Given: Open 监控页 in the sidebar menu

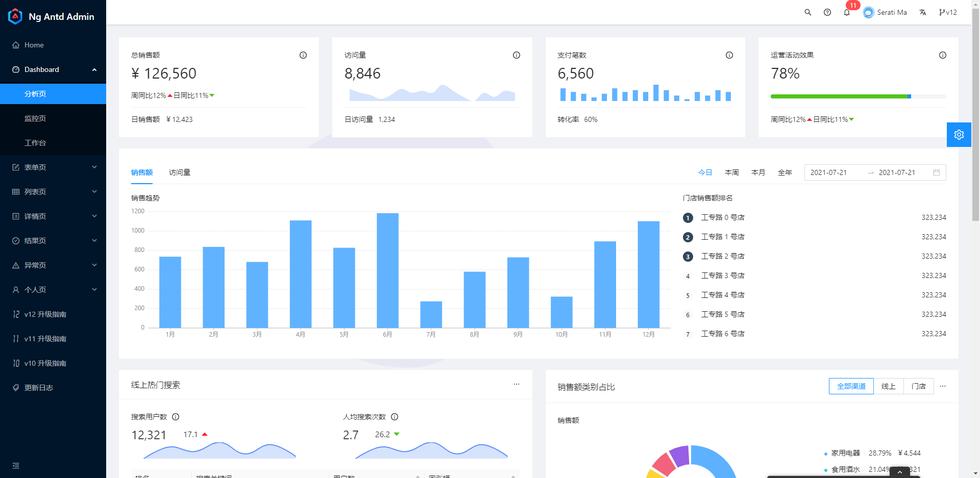Looking at the screenshot, I should [x=35, y=118].
